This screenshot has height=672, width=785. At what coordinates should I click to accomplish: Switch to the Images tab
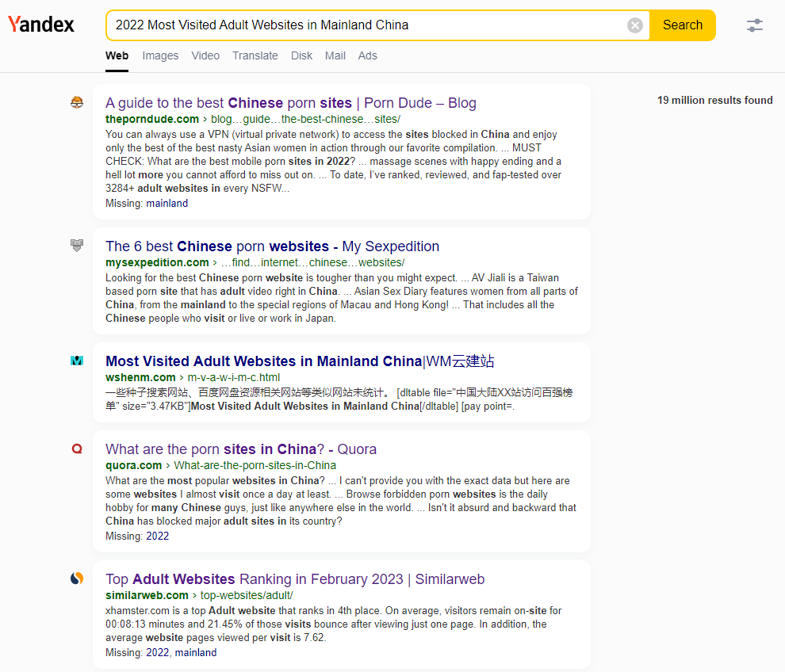click(x=160, y=55)
